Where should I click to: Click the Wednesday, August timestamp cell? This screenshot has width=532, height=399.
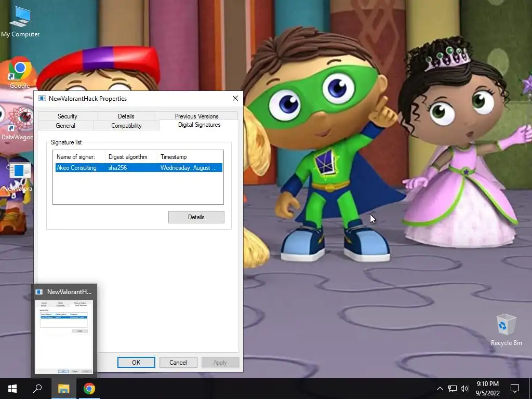188,168
